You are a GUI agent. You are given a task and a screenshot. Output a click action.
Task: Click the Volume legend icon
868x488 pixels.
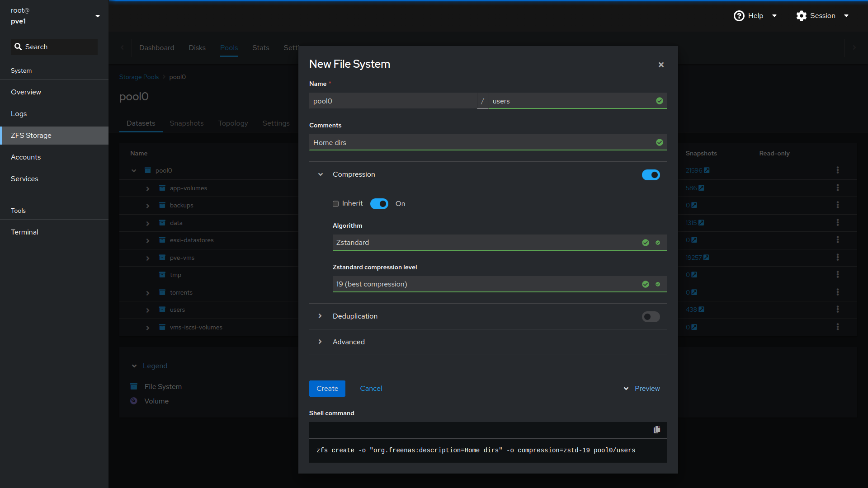point(134,401)
